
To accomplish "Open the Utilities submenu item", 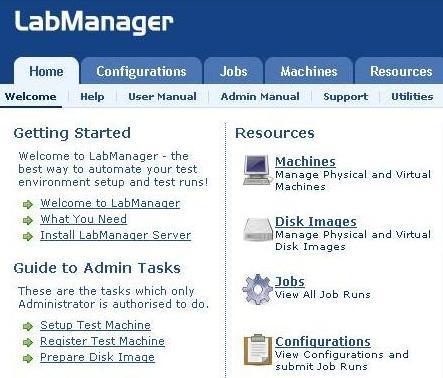I will pyautogui.click(x=412, y=97).
